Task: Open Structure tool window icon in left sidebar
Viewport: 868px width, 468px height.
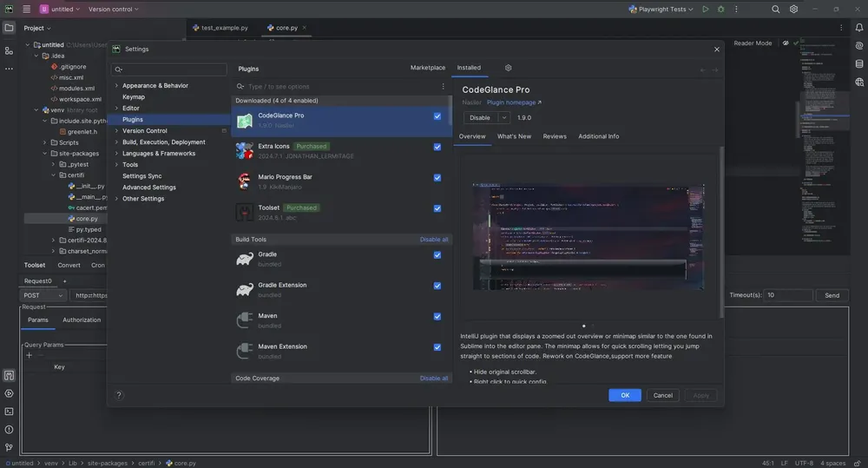Action: click(9, 51)
